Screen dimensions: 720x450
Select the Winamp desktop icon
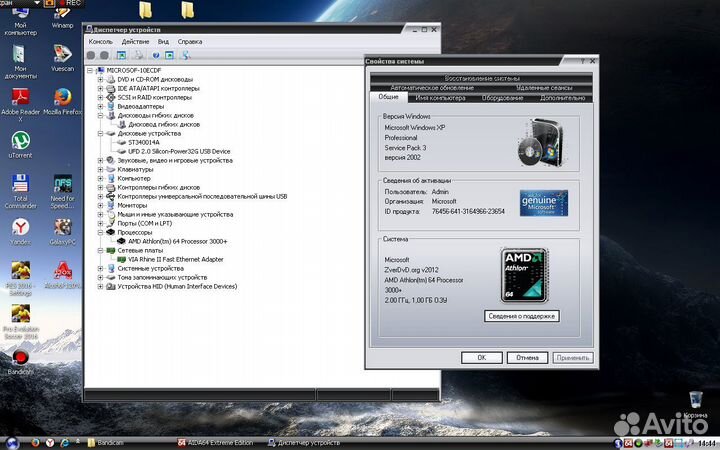pyautogui.click(x=62, y=18)
